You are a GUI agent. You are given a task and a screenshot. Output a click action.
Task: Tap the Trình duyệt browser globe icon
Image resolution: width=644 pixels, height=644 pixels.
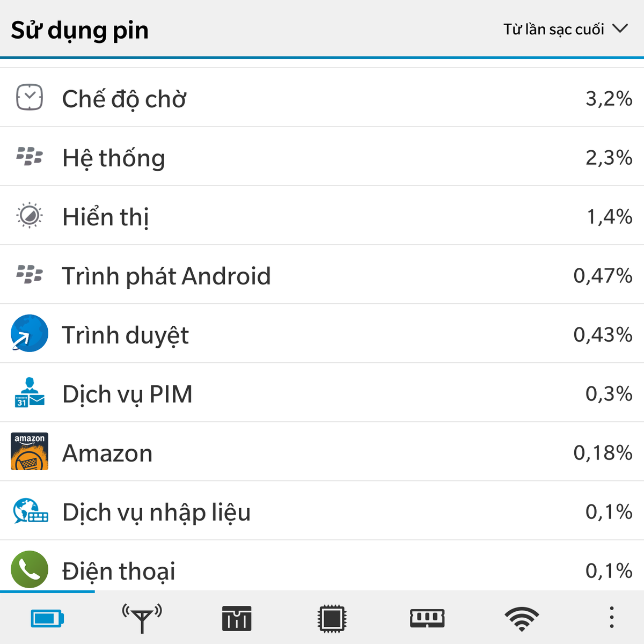pyautogui.click(x=30, y=333)
